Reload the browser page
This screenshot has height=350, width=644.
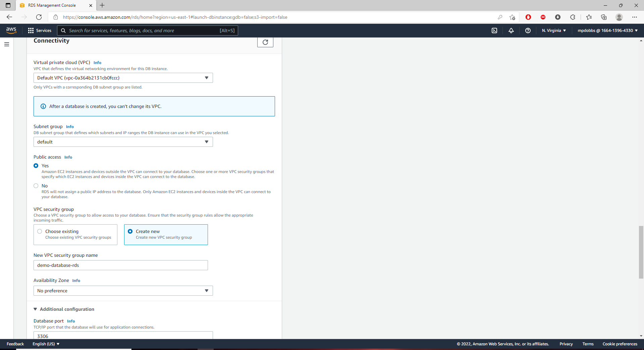tap(39, 17)
